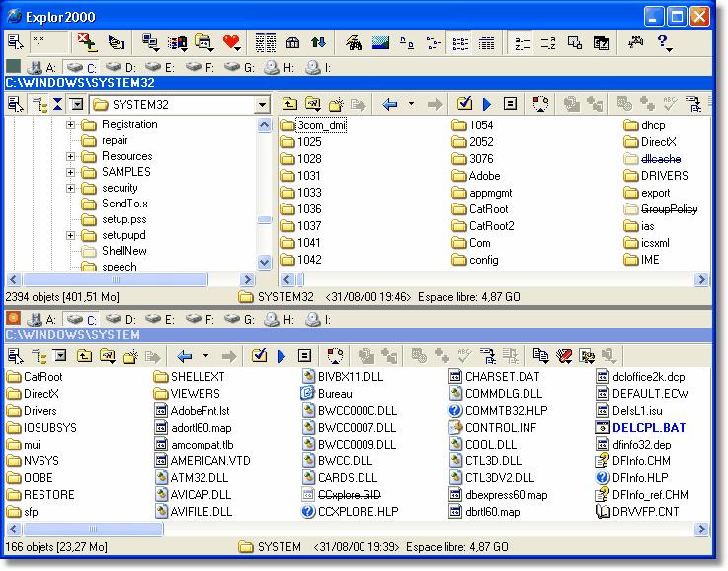Open the Adobe folder in top pane
The width and height of the screenshot is (728, 571).
(483, 176)
